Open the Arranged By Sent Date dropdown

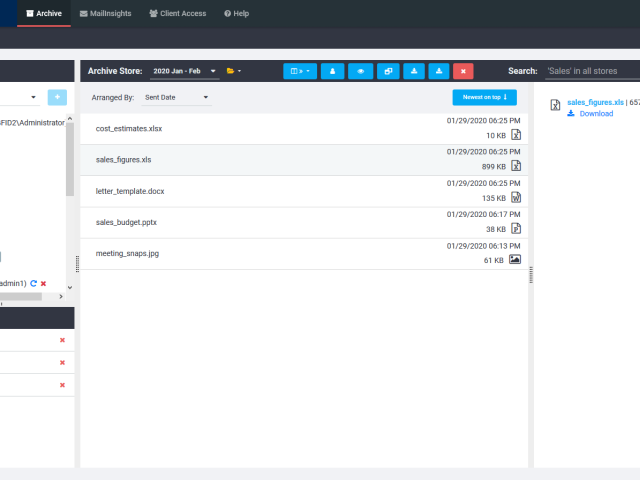pyautogui.click(x=177, y=98)
